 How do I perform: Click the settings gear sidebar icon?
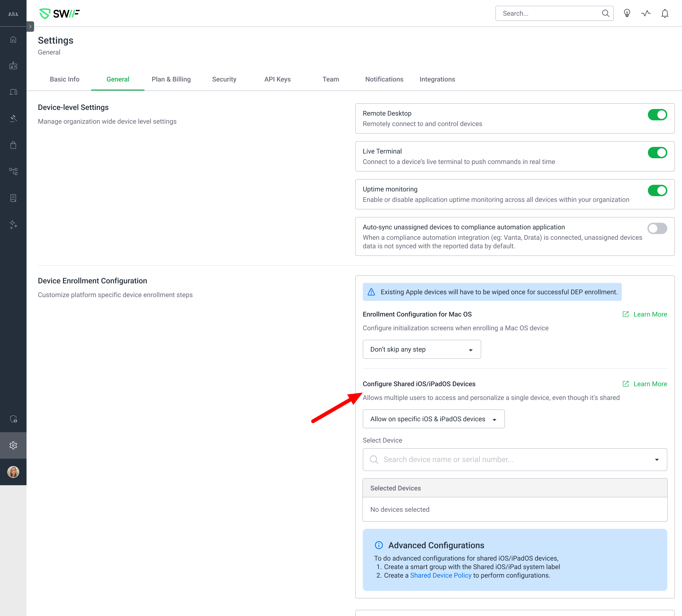[13, 445]
